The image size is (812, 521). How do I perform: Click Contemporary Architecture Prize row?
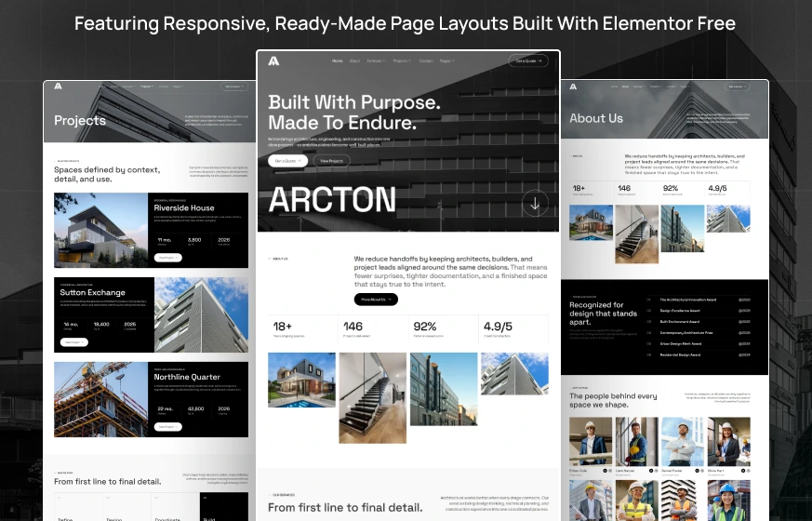(699, 333)
